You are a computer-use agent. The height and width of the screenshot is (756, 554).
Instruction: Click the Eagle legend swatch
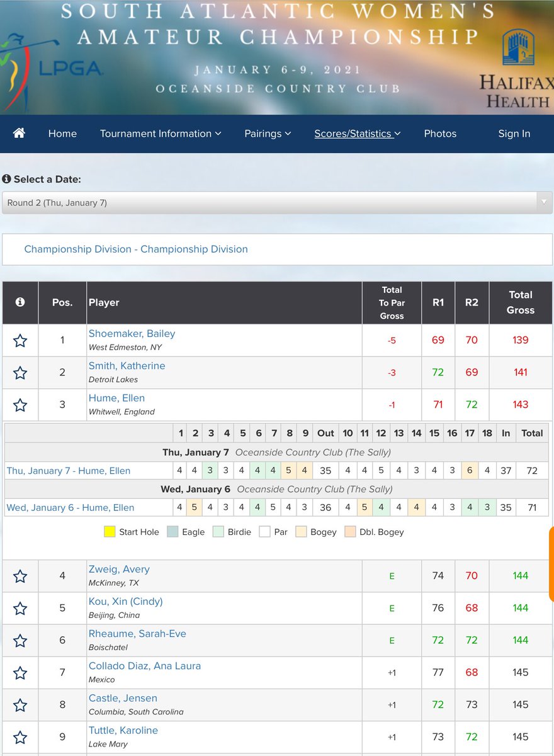(x=172, y=532)
